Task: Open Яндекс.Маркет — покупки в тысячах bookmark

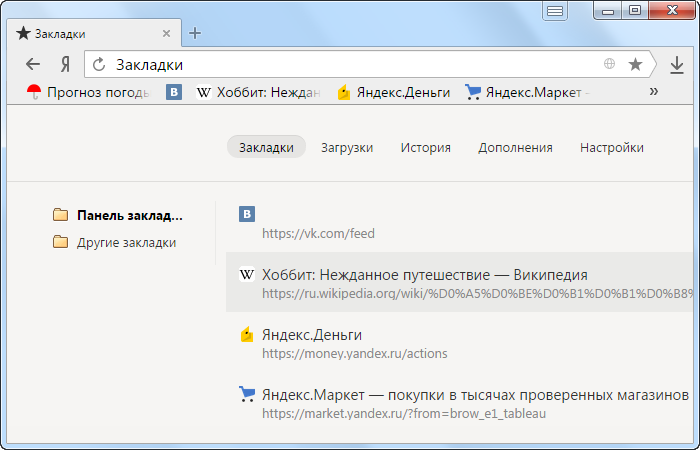Action: point(475,395)
